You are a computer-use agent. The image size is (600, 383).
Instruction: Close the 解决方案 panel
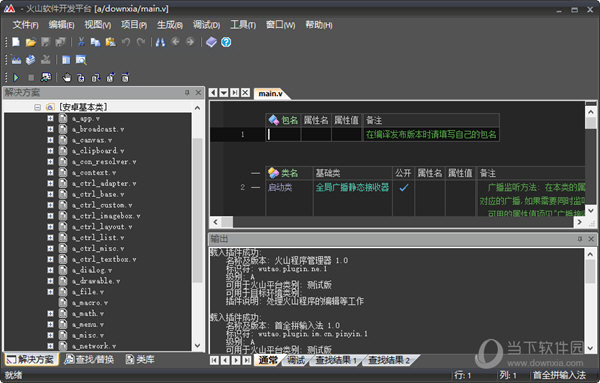pos(198,93)
